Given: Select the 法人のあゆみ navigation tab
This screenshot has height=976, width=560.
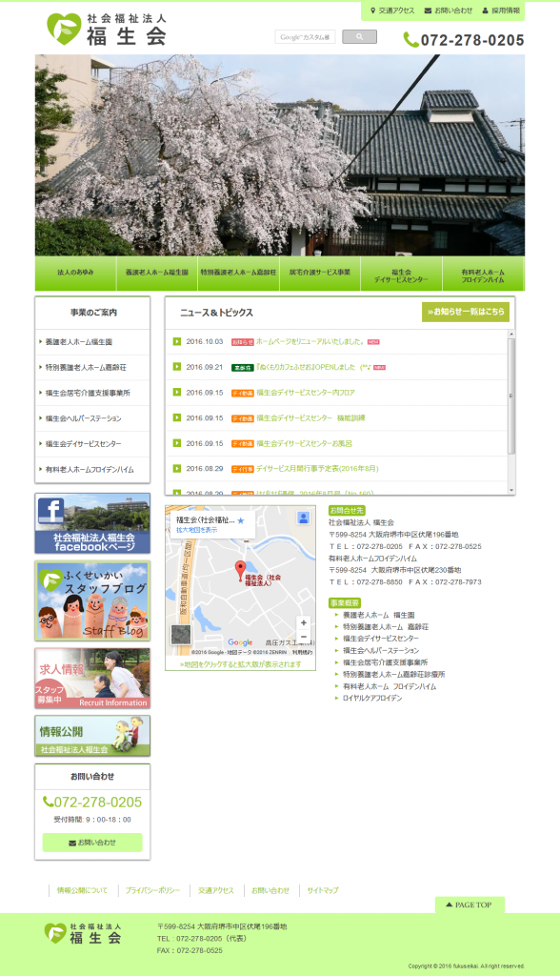Looking at the screenshot, I should click(75, 274).
